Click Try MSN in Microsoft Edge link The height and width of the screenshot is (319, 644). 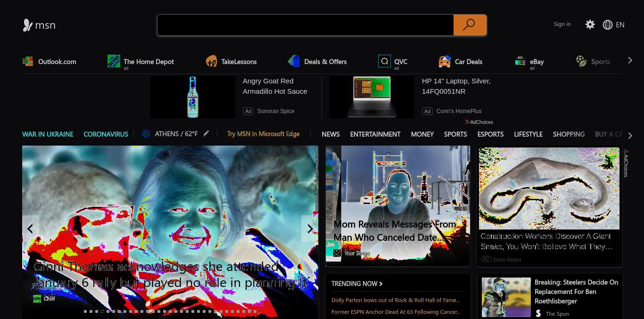click(x=263, y=134)
